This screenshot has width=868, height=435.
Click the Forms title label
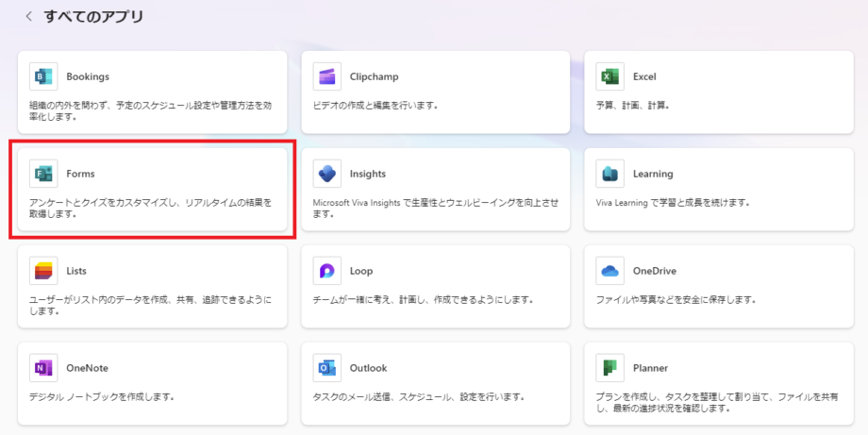(80, 174)
